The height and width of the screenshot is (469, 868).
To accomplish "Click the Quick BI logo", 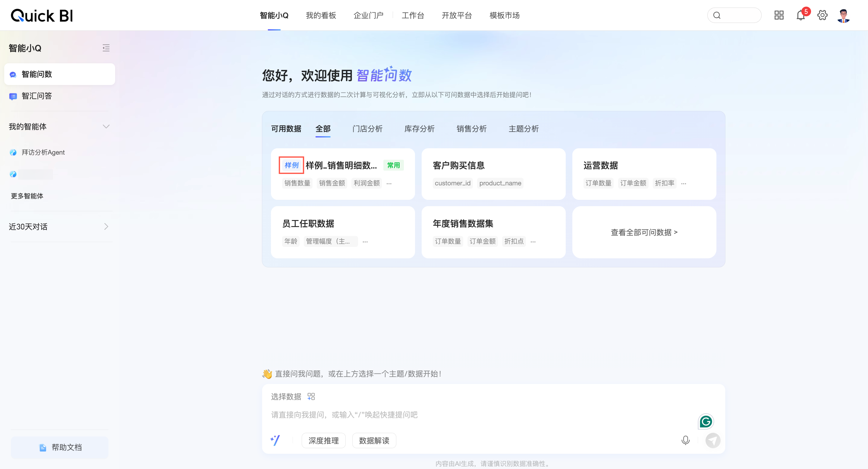I will click(42, 15).
